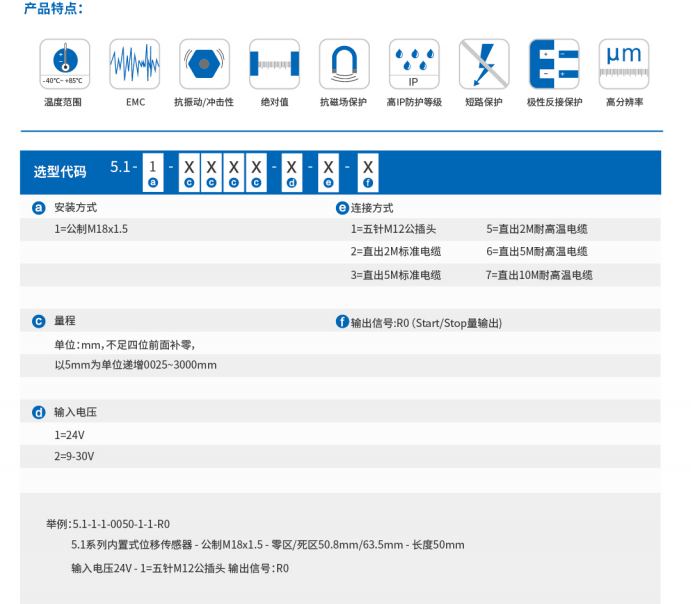Image resolution: width=691 pixels, height=604 pixels.
Task: Click the circled e badge beside 连接方式
Action: pos(341,208)
